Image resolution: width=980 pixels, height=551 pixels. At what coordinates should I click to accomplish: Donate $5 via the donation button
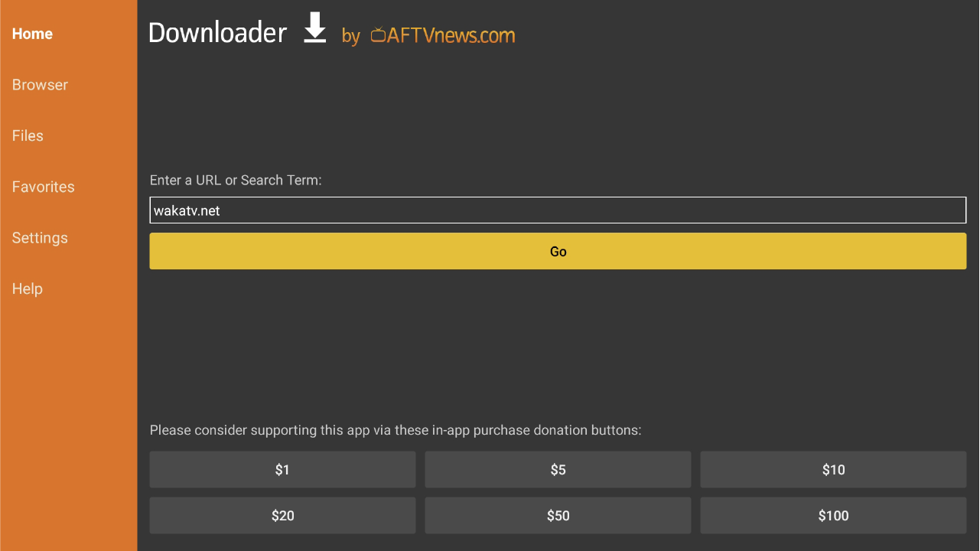tap(558, 469)
